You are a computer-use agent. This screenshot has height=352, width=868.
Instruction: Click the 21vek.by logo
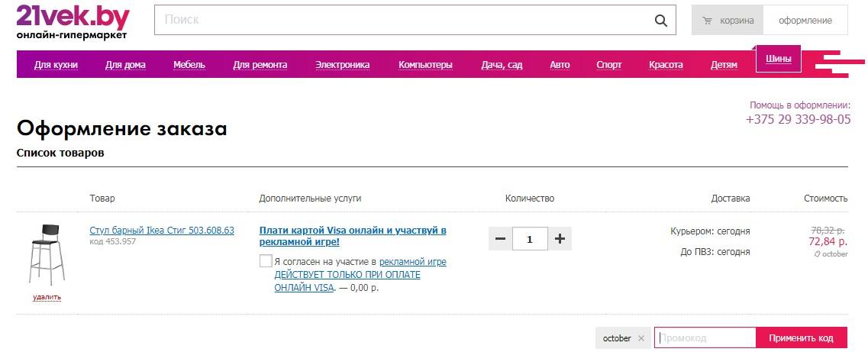point(73,22)
